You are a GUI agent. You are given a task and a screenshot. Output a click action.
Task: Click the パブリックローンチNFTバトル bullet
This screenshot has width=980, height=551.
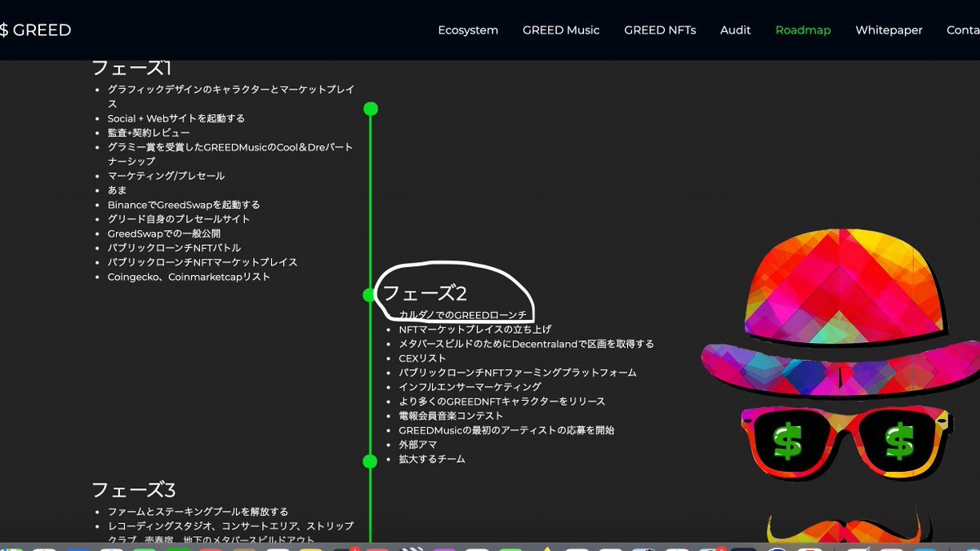[x=174, y=247]
